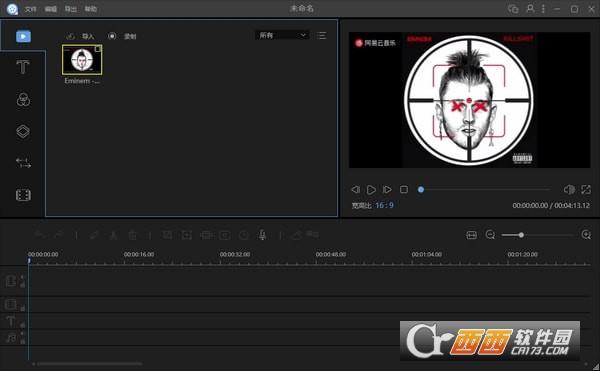
Task: Open the three-dot more options menu
Action: [543, 8]
